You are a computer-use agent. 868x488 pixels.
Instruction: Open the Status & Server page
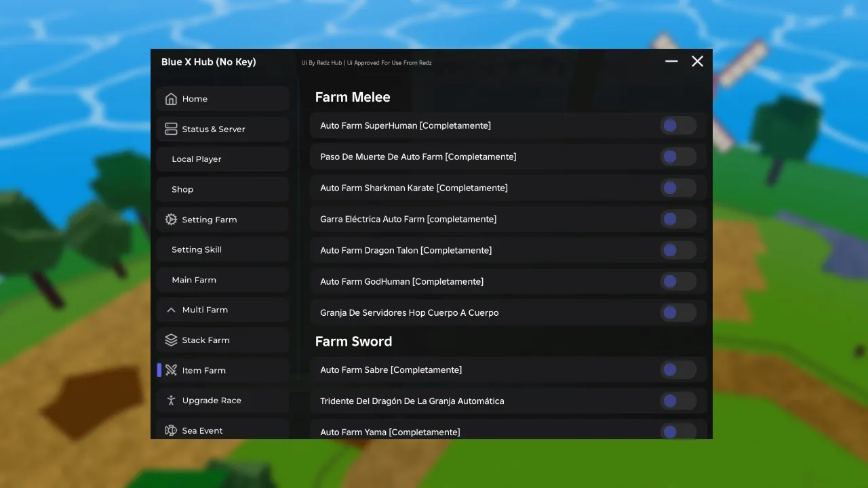[222, 129]
